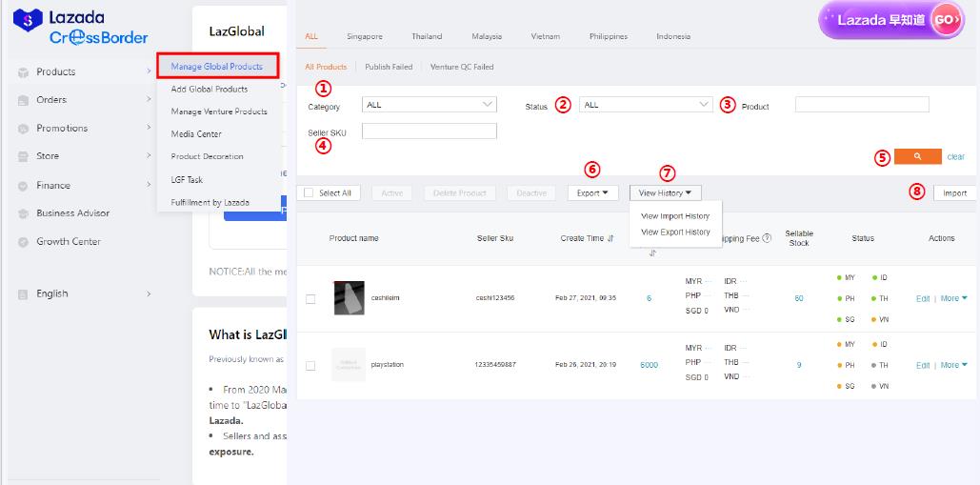Click the Delete Product button
Screen dimensions: 980x485
[460, 193]
